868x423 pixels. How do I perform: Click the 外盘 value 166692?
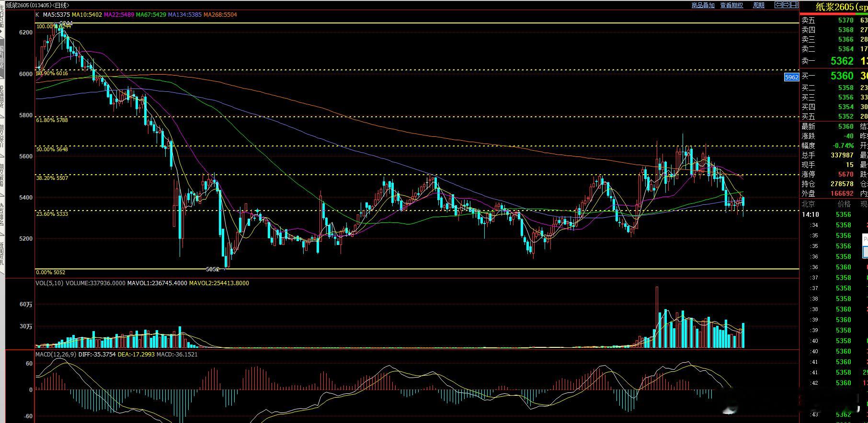coord(842,194)
